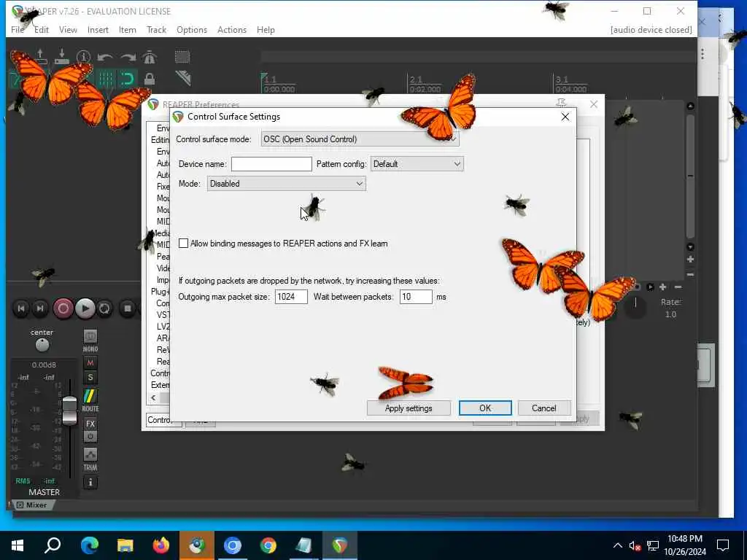747x560 pixels.
Task: Open the View menu
Action: [68, 29]
